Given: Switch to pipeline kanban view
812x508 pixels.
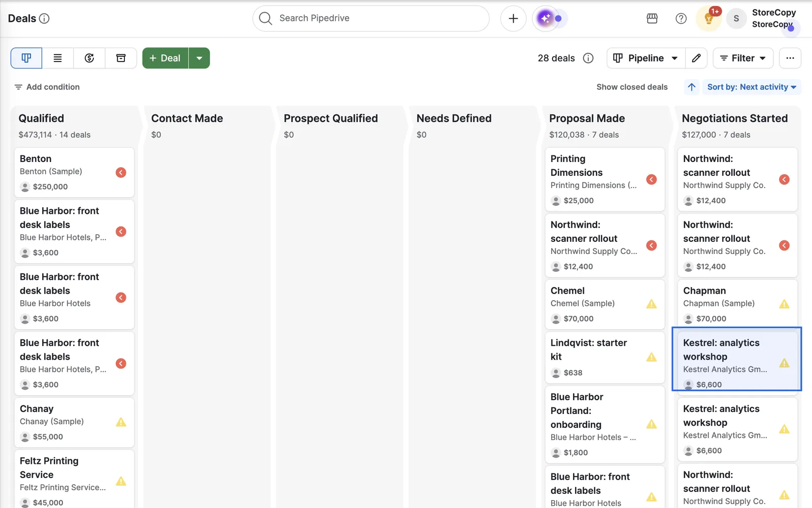Looking at the screenshot, I should click(x=26, y=58).
